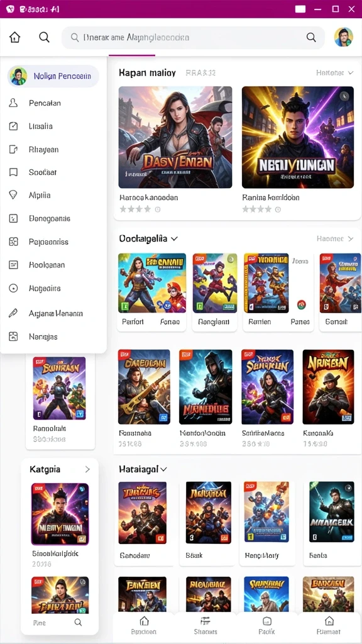Click the app logo in the title bar
Image resolution: width=362 pixels, height=644 pixels.
11,9
